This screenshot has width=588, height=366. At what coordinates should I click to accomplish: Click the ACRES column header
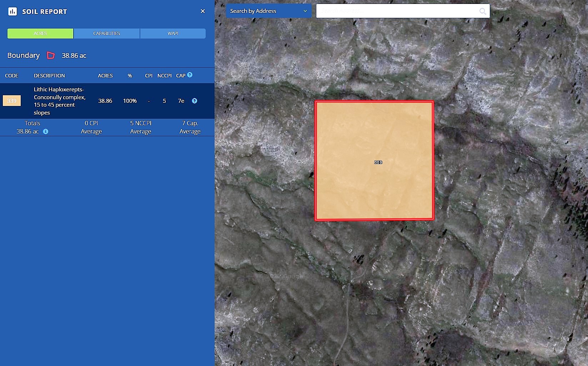coord(105,76)
